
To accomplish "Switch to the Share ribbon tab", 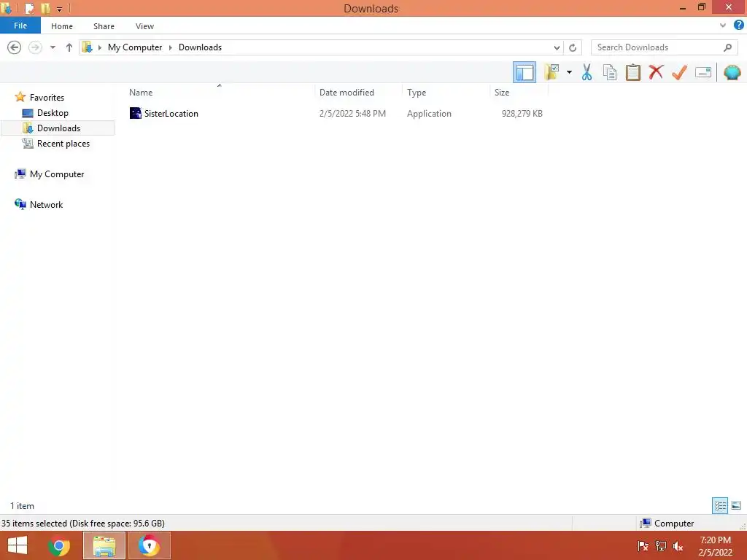I will 104,26.
